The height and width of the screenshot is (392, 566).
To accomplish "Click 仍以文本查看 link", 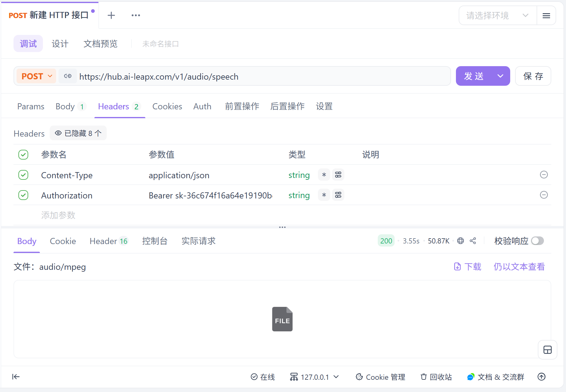I will point(519,267).
